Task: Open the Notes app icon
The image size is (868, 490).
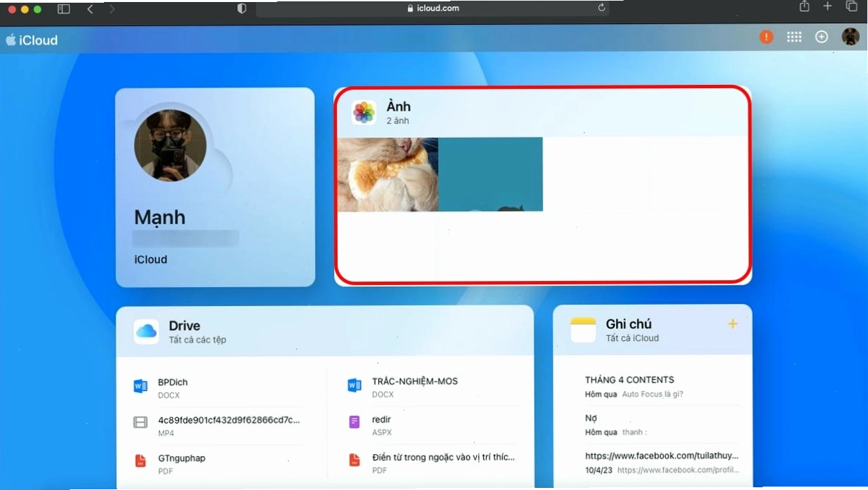Action: point(583,329)
